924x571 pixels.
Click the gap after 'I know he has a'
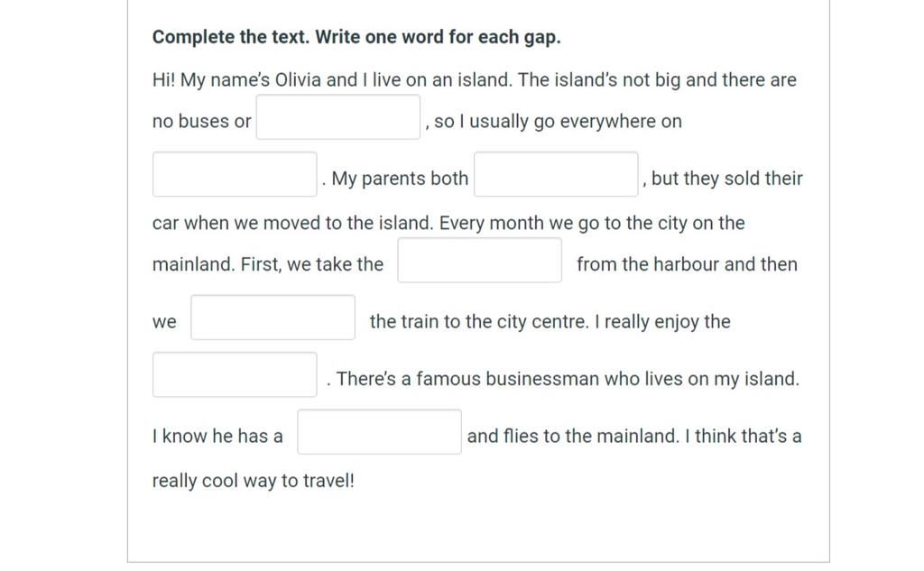(380, 432)
